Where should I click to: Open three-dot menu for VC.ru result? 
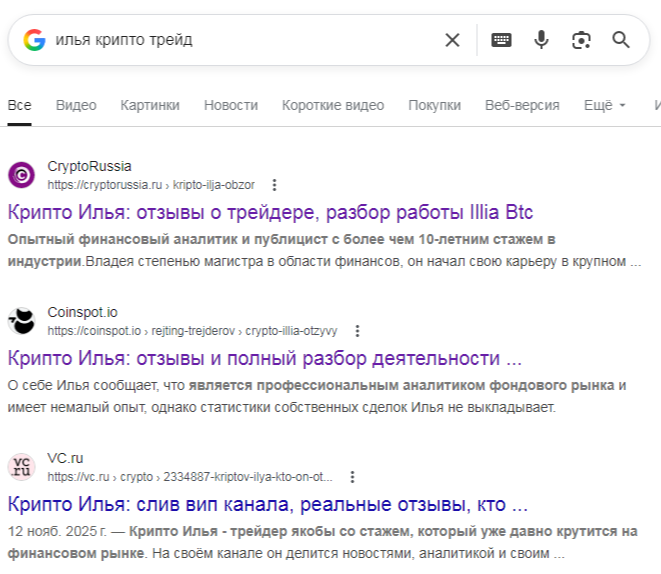point(352,477)
